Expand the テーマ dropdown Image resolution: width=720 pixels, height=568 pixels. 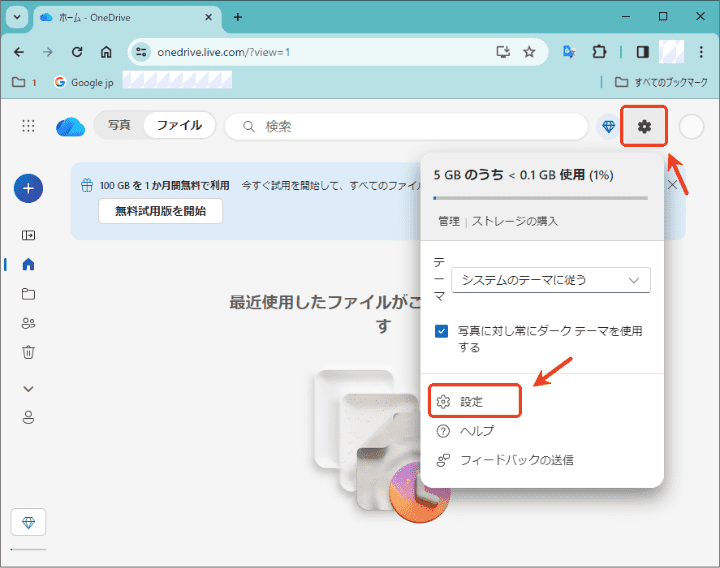[550, 280]
